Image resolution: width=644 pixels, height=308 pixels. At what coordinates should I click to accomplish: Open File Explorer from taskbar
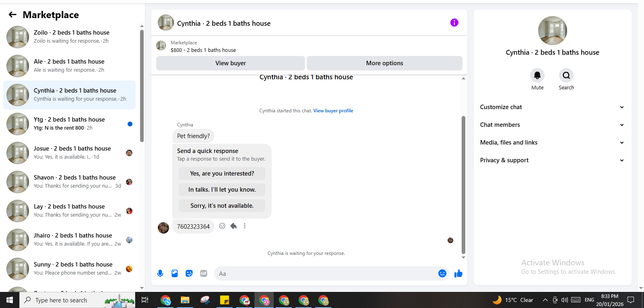point(185,300)
